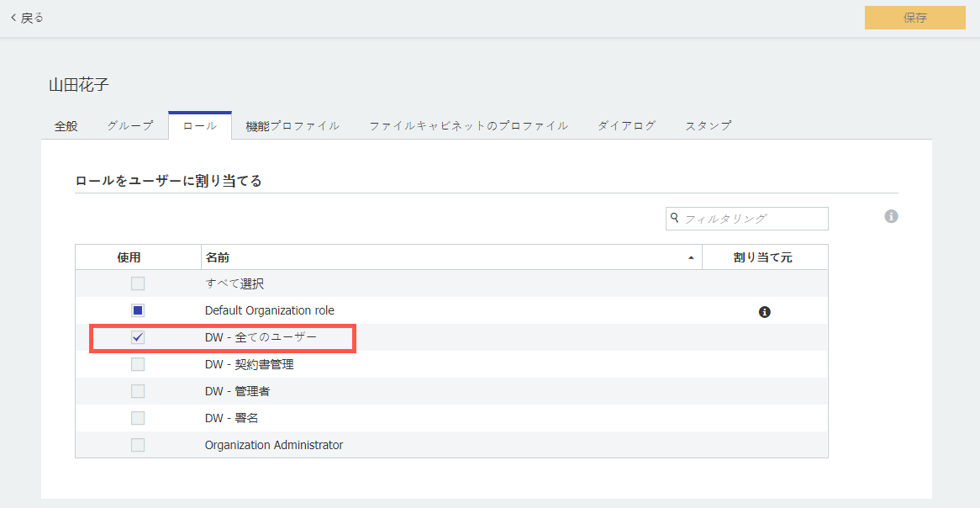Click the 名前 column header text
The width and height of the screenshot is (980, 508).
pyautogui.click(x=218, y=257)
